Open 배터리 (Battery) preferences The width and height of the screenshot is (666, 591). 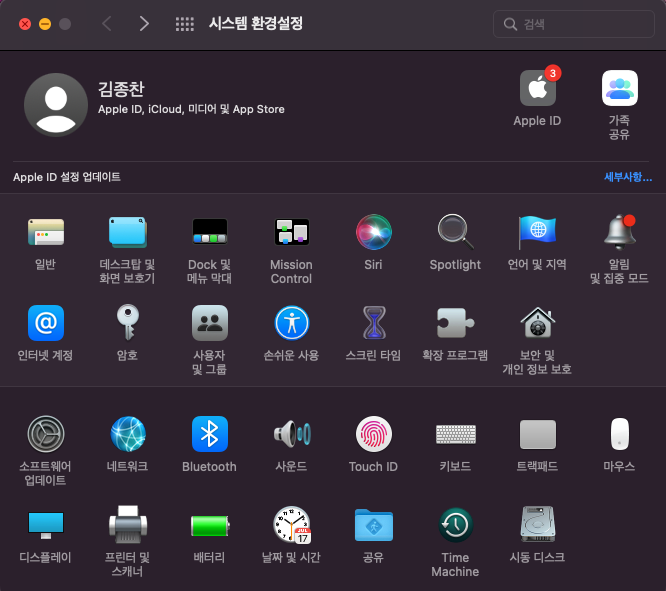point(209,525)
